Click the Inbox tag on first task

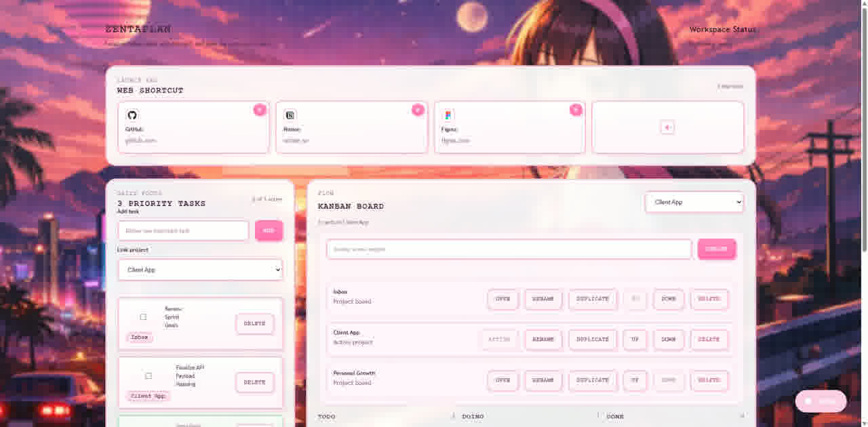tap(139, 337)
